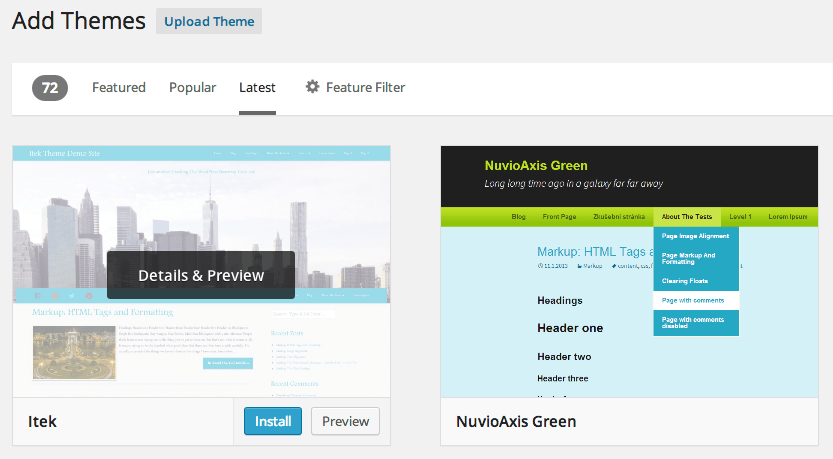Screen dimensions: 833x459
Task: Click 'Page with comments' in NuvioAxis thumbnail dropdown
Action: tap(694, 300)
